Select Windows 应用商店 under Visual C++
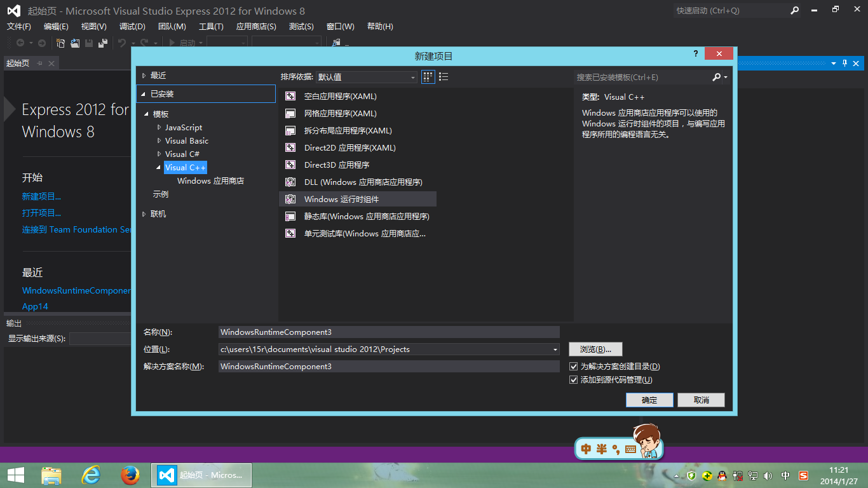The width and height of the screenshot is (868, 488). [x=210, y=181]
